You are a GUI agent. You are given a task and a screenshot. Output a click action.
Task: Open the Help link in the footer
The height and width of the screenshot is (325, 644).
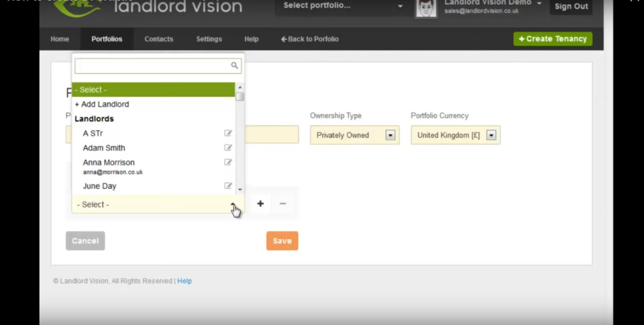pyautogui.click(x=184, y=281)
